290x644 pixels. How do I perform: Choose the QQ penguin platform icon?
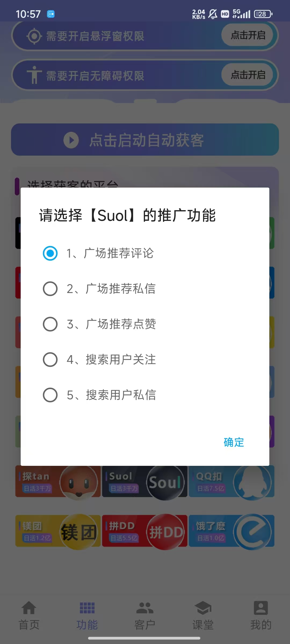pyautogui.click(x=252, y=482)
